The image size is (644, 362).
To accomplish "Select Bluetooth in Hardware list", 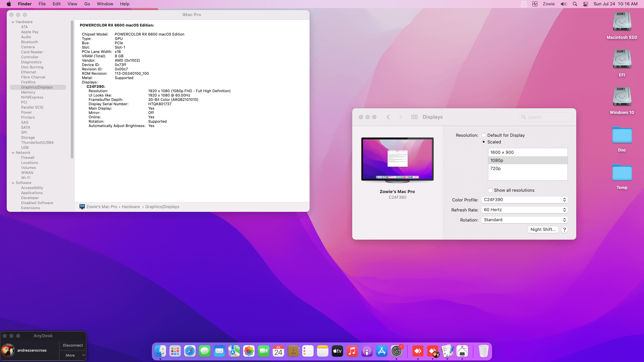I will 30,42.
